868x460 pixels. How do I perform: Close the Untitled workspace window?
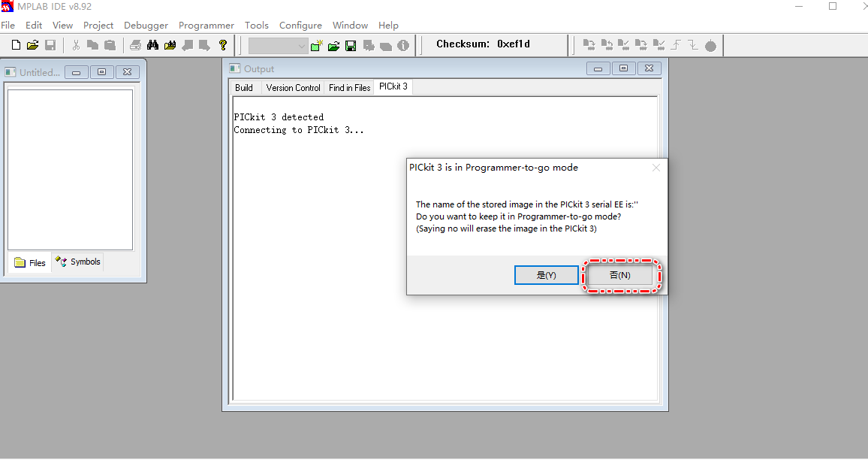(x=128, y=72)
